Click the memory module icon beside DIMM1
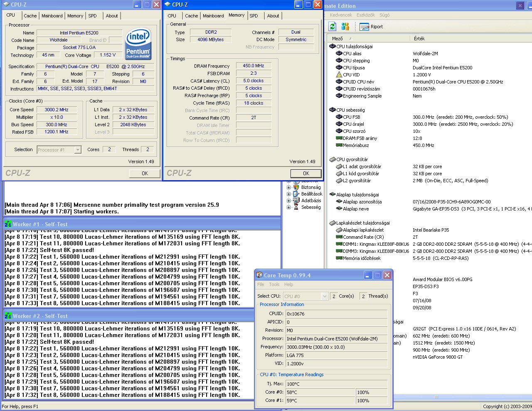Screen dimensions: 532x411 pos(339,244)
